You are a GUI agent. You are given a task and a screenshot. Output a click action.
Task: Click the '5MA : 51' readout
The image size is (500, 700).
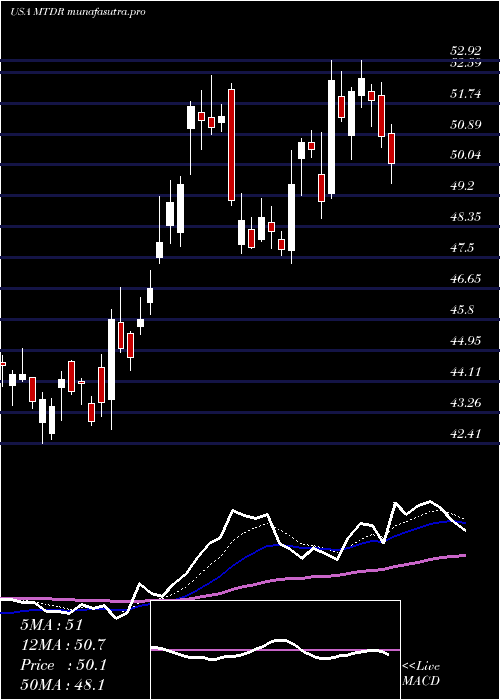52,625
